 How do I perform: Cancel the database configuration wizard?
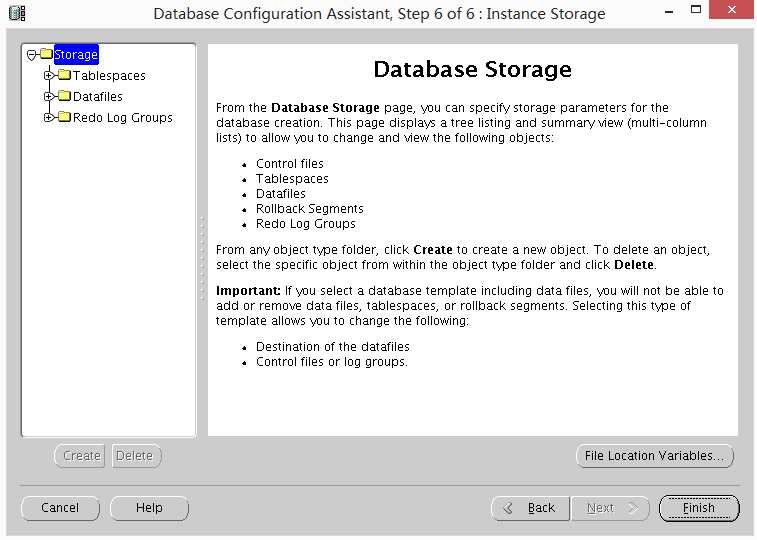pyautogui.click(x=60, y=508)
